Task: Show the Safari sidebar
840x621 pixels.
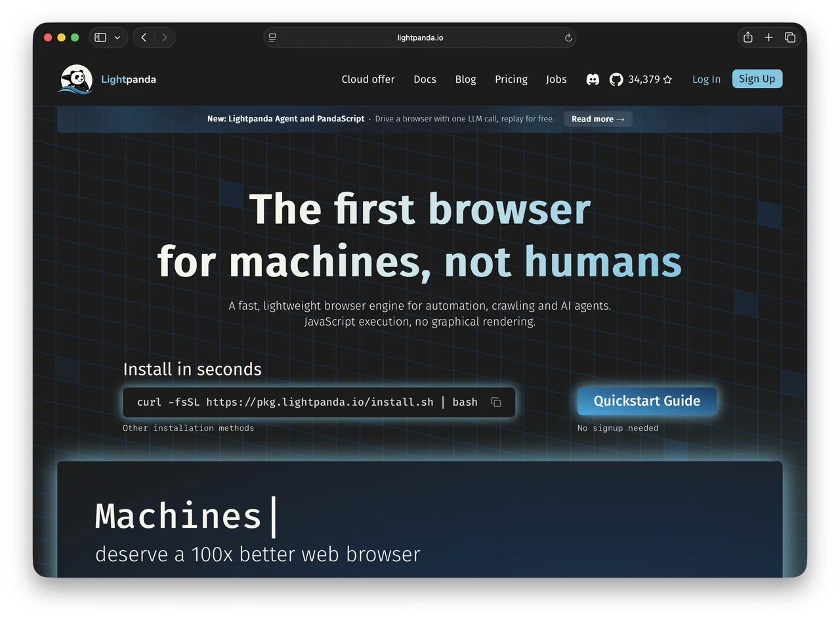Action: pos(100,37)
